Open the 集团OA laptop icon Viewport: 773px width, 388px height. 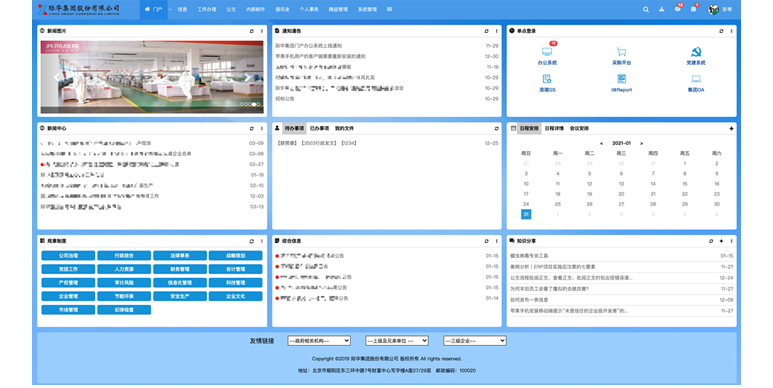pos(696,79)
